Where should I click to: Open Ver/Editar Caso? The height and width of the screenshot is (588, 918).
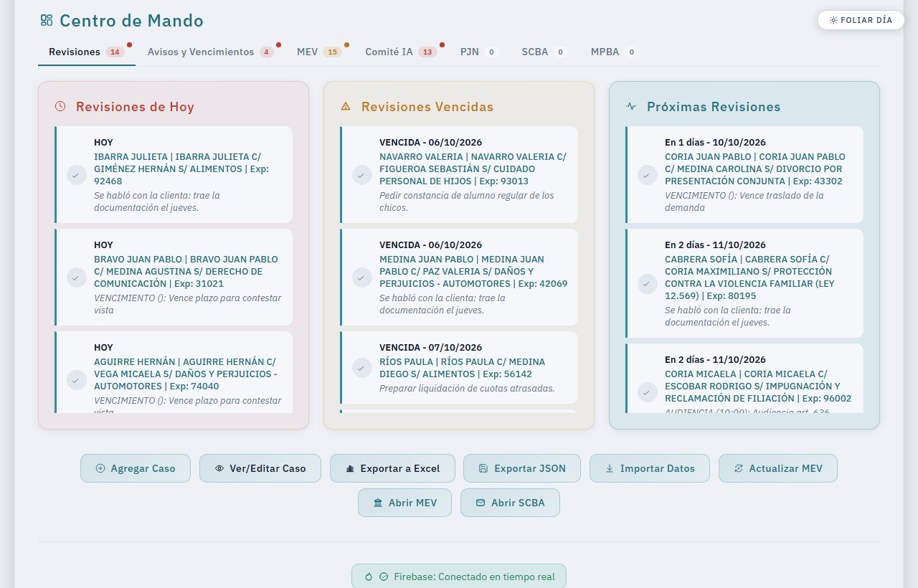point(260,468)
